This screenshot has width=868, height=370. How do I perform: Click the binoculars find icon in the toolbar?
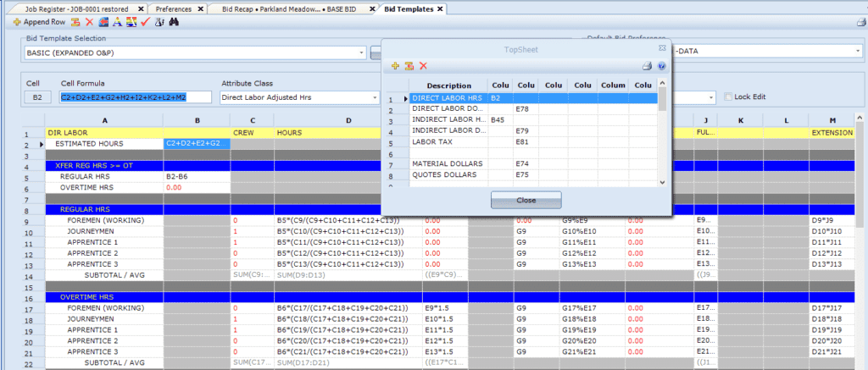pyautogui.click(x=173, y=22)
